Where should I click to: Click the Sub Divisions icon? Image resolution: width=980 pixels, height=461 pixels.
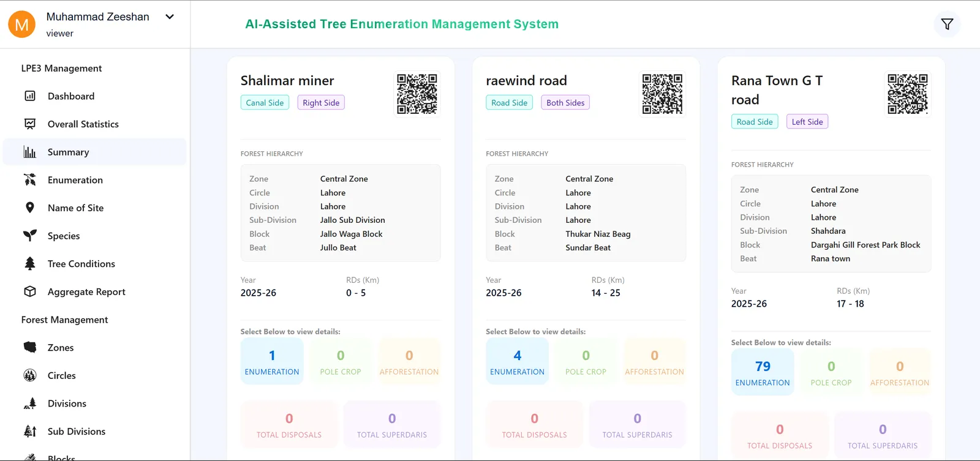click(x=30, y=431)
